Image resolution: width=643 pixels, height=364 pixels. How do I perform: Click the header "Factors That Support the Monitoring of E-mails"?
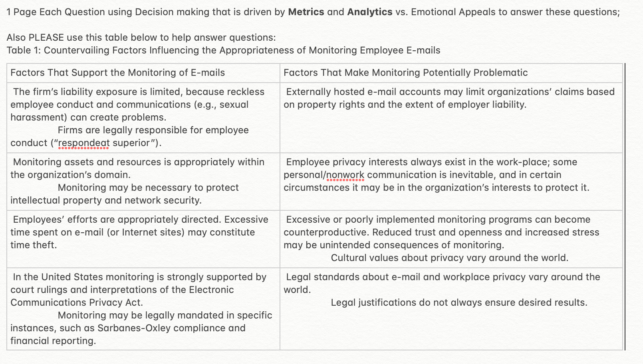[118, 73]
